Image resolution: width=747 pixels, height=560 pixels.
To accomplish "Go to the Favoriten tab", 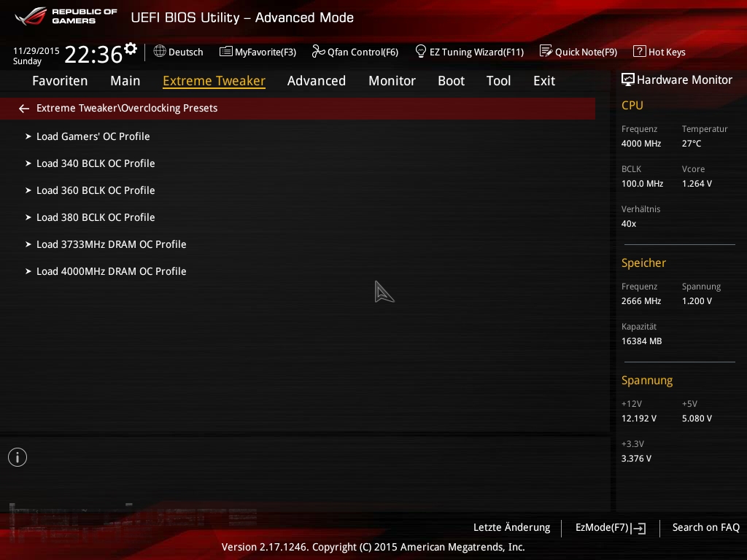I will [x=60, y=81].
